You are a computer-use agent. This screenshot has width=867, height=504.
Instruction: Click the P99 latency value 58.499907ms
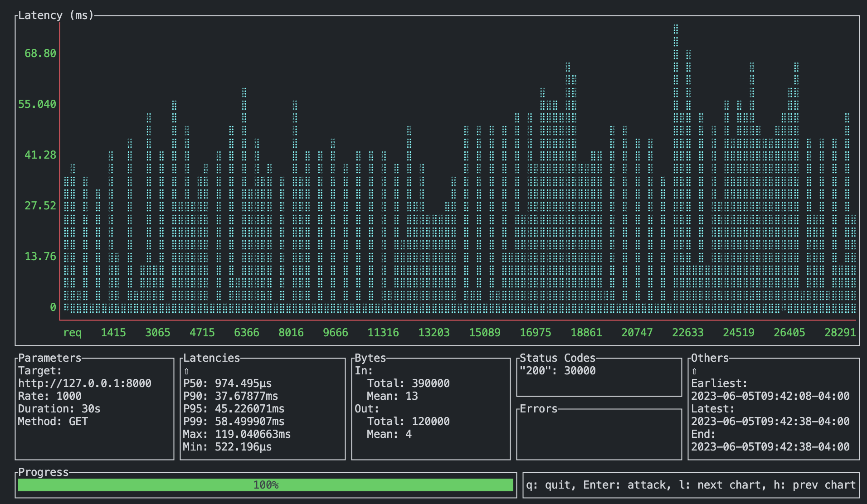click(x=249, y=422)
